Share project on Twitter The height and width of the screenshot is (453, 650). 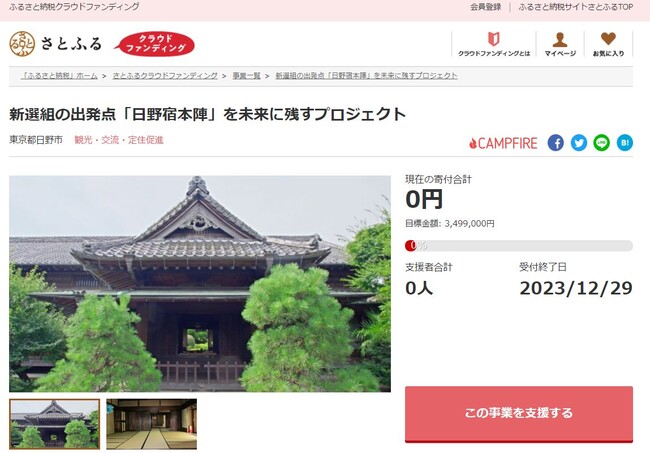click(x=579, y=143)
